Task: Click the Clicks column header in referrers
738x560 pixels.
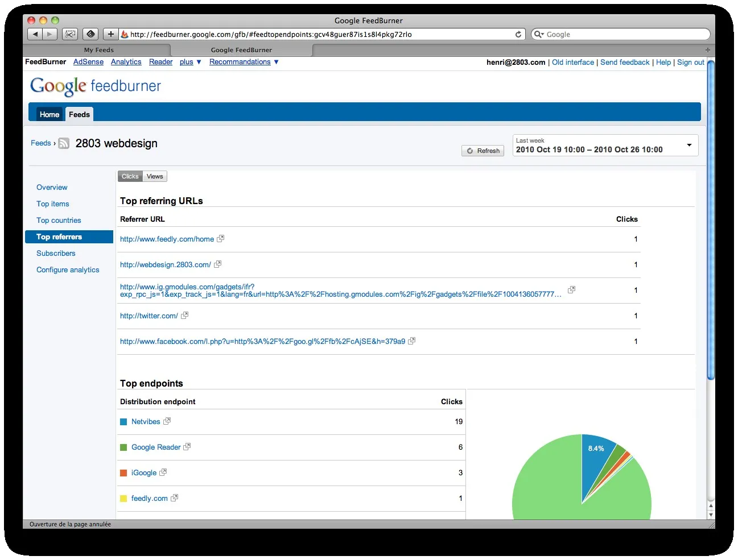Action: (x=626, y=219)
